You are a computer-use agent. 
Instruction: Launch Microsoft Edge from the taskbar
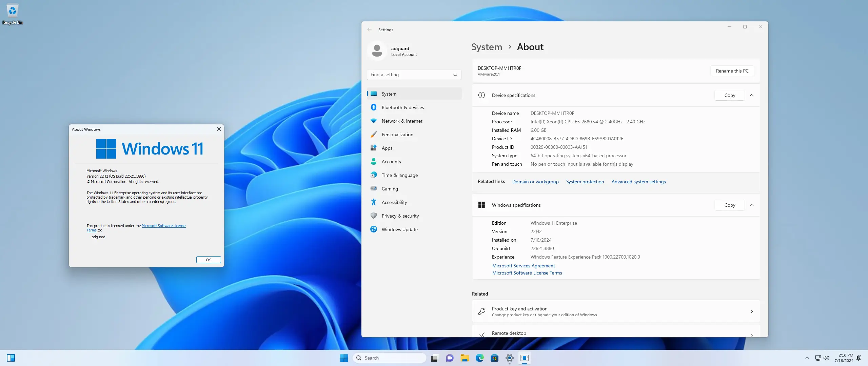[x=479, y=358]
